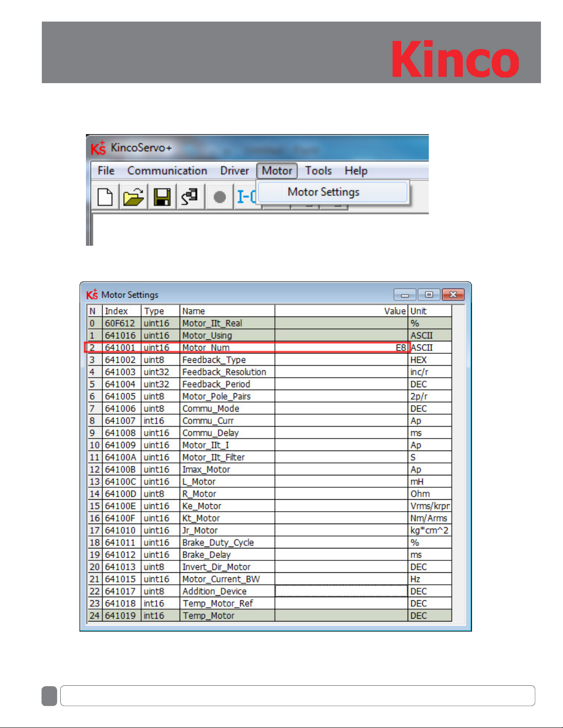
Task: Click the blue I-O toolbar icon
Action: (246, 197)
